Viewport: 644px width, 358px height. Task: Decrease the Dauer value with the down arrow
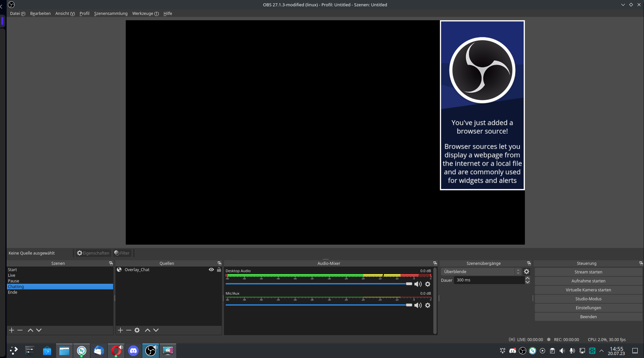click(x=528, y=282)
